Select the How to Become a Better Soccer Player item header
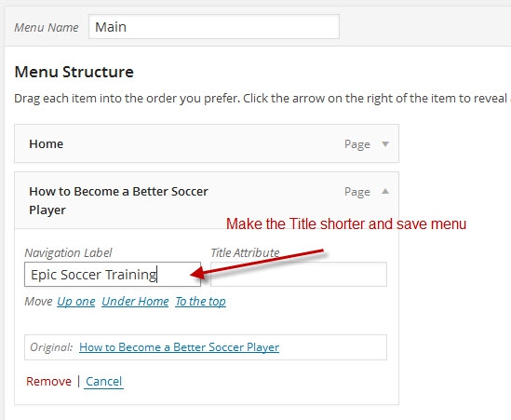The image size is (511, 420). (x=207, y=200)
